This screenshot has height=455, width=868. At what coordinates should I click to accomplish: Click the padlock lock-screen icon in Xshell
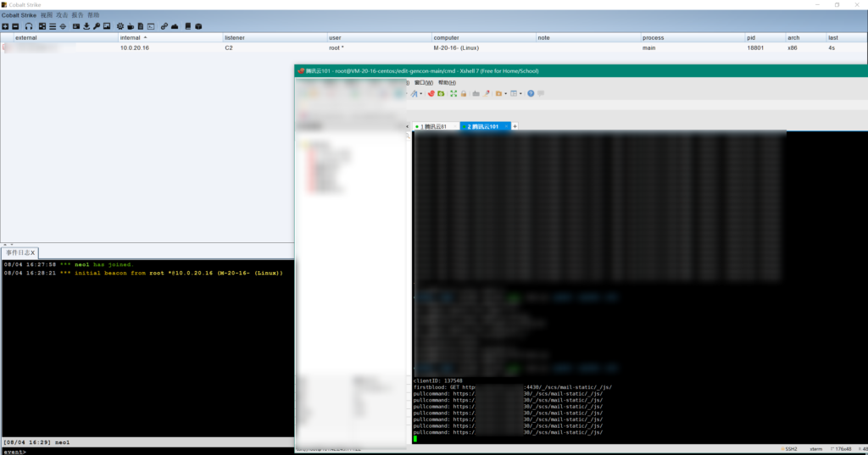click(464, 93)
